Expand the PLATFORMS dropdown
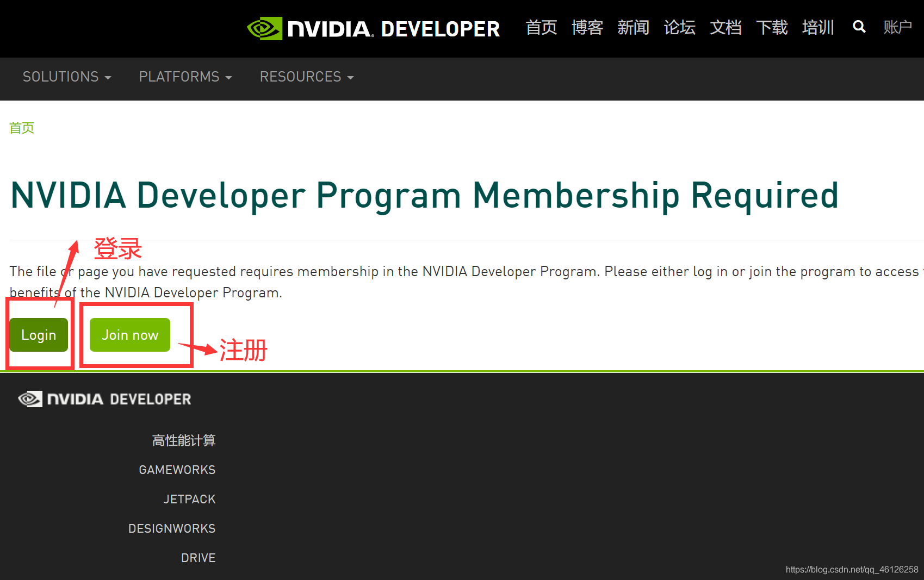924x580 pixels. [x=185, y=77]
